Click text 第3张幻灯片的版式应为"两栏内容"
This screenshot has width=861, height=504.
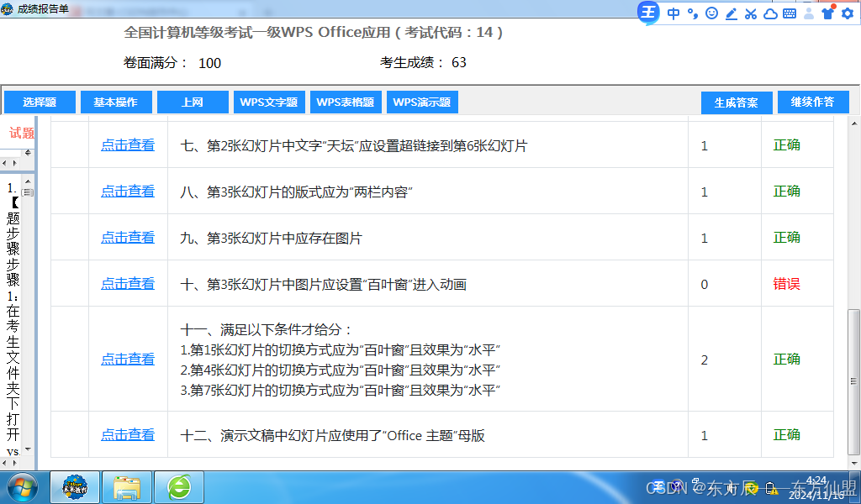coord(309,192)
